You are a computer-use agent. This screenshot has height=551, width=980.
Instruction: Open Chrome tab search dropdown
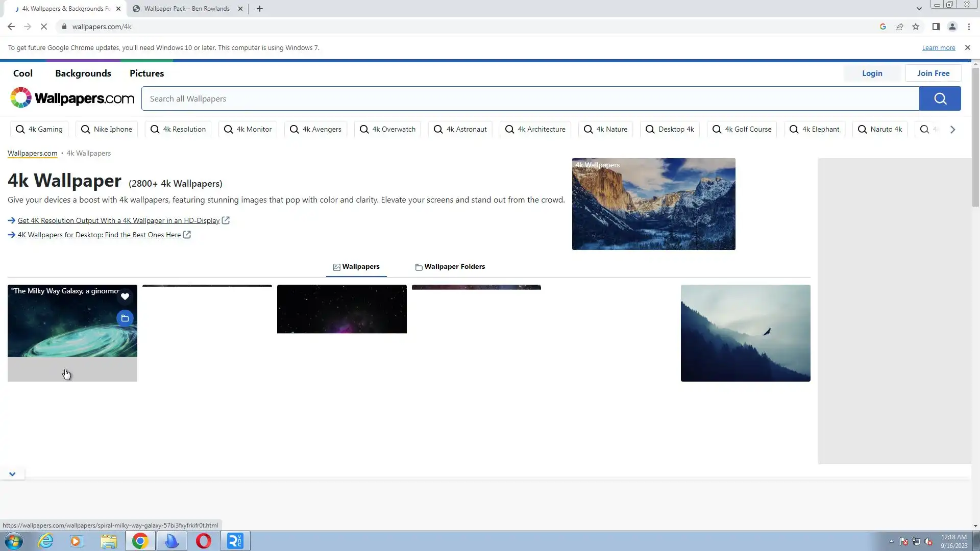[919, 9]
